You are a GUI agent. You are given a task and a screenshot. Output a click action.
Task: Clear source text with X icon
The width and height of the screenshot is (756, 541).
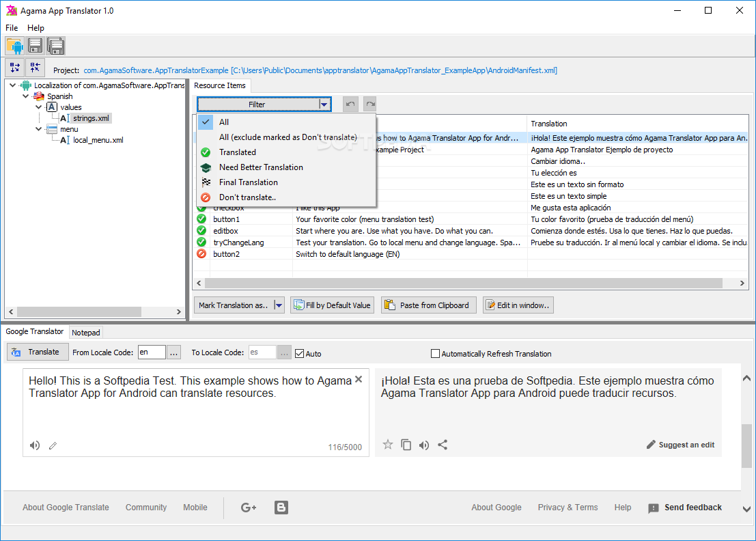[359, 380]
